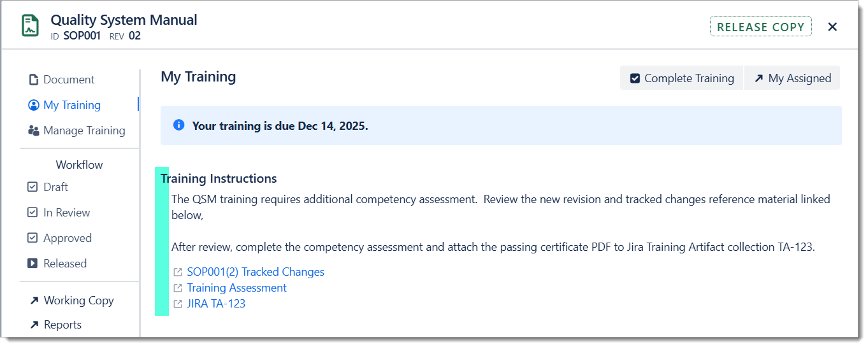Follow the Training Assessment link
The image size is (868, 347).
(236, 288)
